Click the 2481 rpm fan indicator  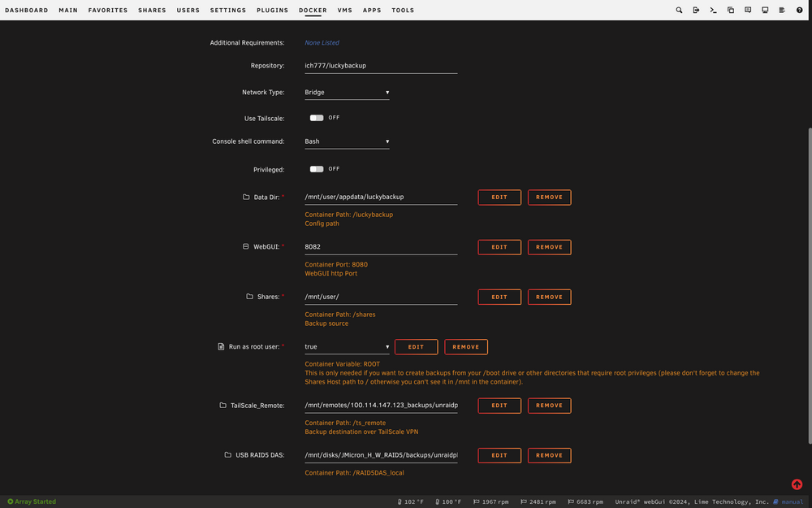tap(538, 501)
